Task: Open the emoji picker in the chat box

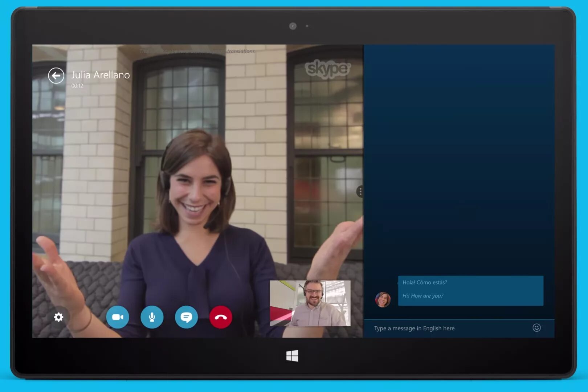Action: point(536,328)
